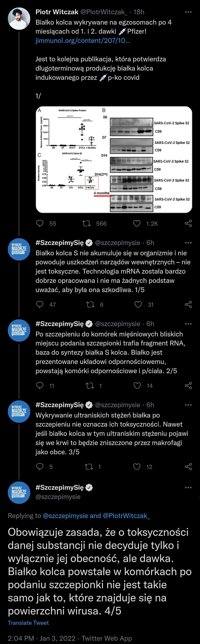Screen dimensions: 200x644
Task: Open more options on the 3/5 tweet
Action: pyautogui.click(x=188, y=405)
